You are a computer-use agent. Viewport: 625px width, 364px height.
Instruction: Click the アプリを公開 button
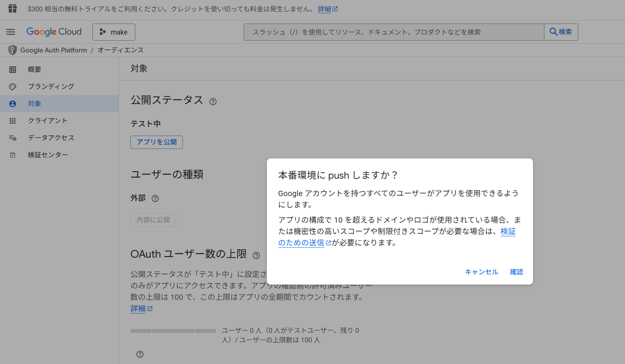click(x=157, y=142)
